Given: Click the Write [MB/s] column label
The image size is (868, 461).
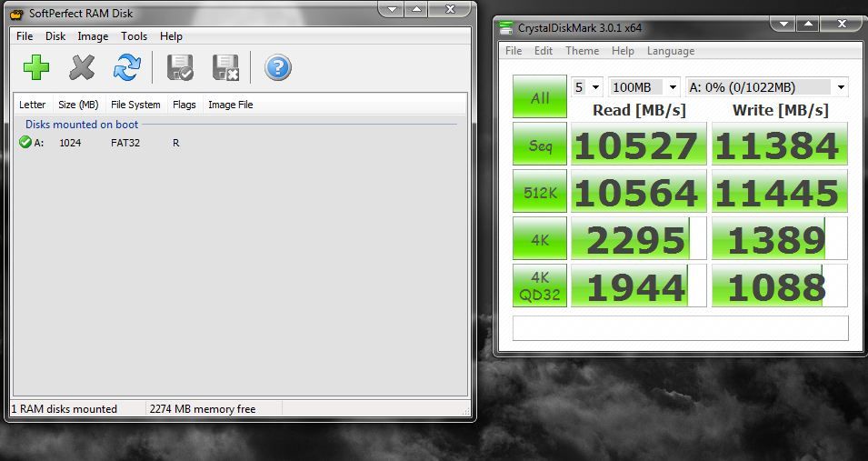Looking at the screenshot, I should [x=781, y=110].
